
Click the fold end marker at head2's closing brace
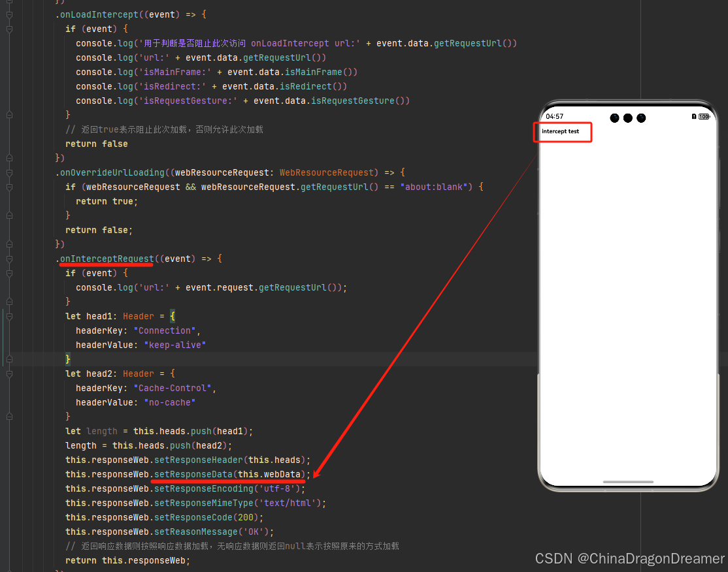click(9, 417)
